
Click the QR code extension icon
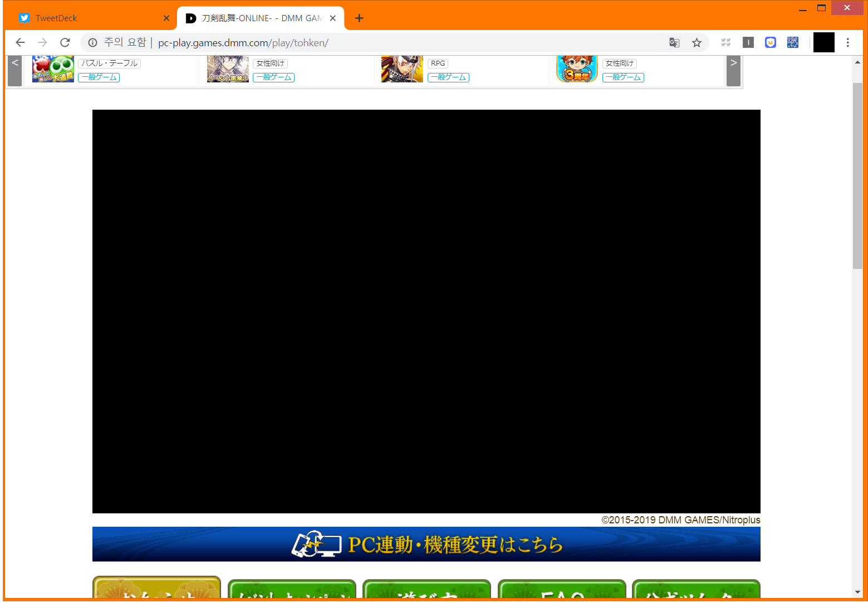click(x=793, y=42)
